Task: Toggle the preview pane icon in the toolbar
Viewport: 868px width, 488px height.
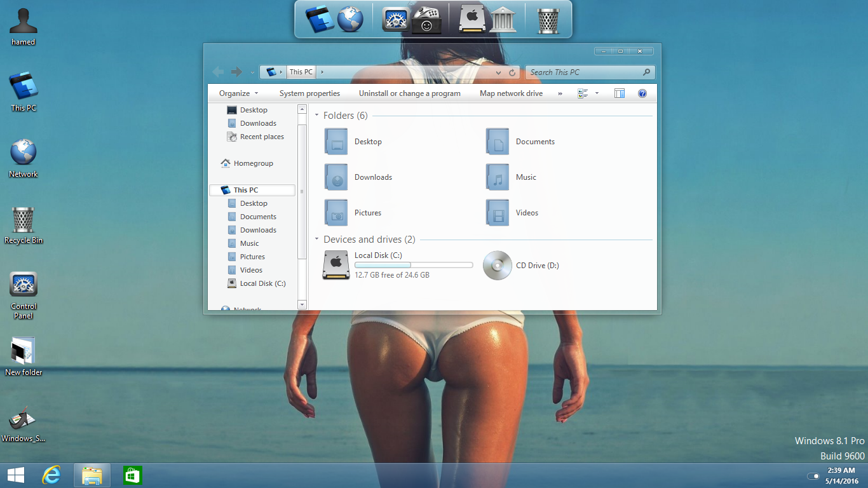Action: pyautogui.click(x=620, y=93)
